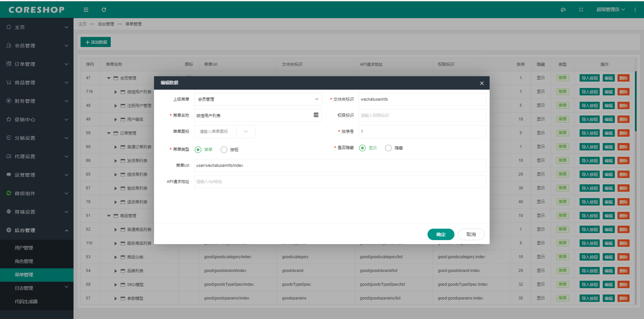This screenshot has width=644, height=319.
Task: Open the theme palette icon
Action: coord(563,10)
